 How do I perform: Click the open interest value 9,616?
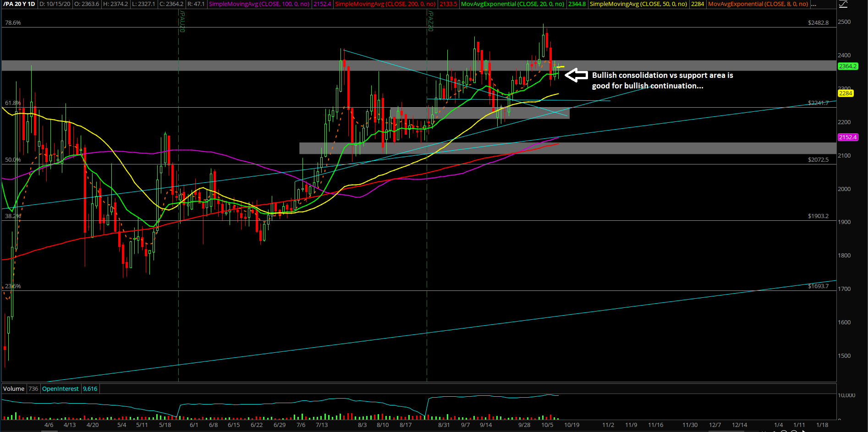coord(90,389)
